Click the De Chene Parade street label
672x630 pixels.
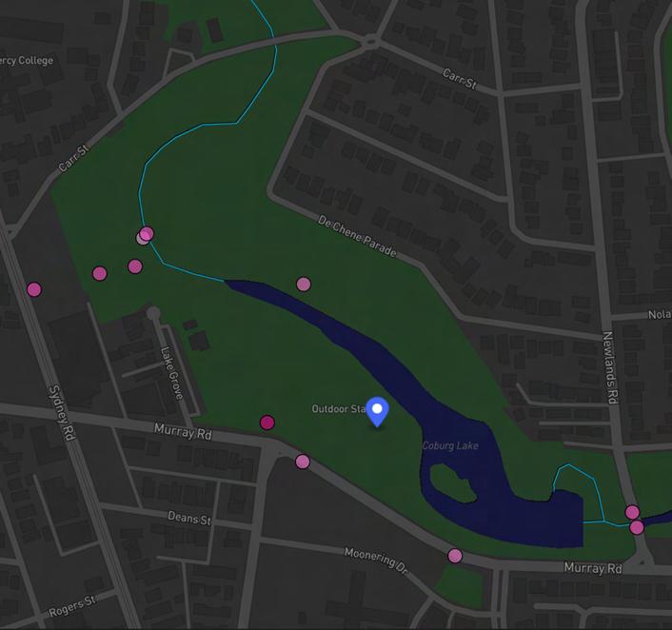click(x=357, y=236)
